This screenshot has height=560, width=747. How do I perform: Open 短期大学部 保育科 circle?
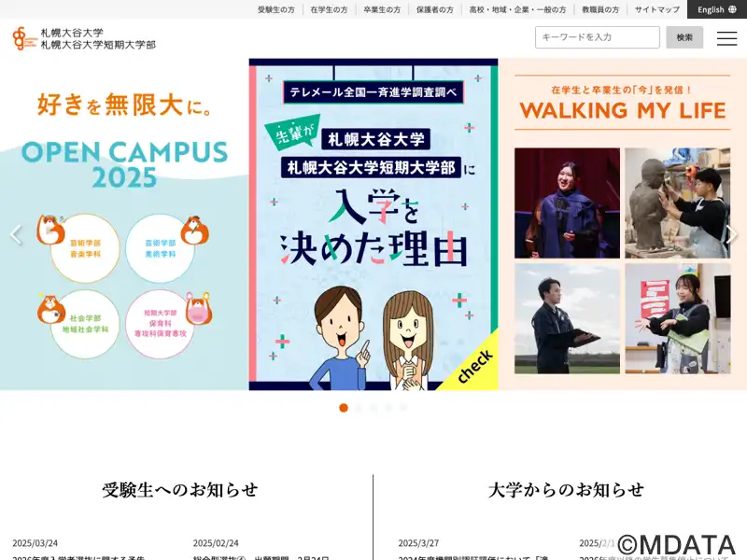pyautogui.click(x=160, y=324)
